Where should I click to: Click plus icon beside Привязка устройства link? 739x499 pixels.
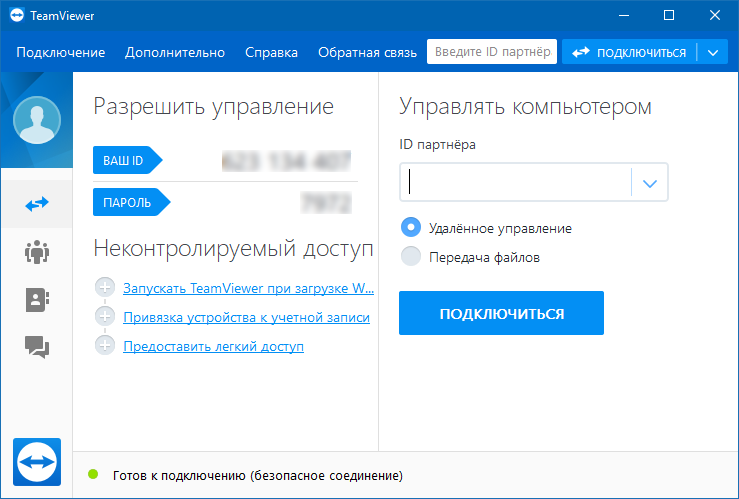pyautogui.click(x=105, y=316)
